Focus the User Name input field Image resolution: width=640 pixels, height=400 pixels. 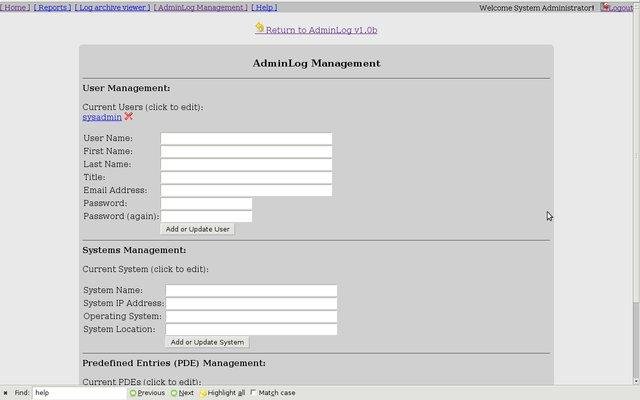point(246,138)
